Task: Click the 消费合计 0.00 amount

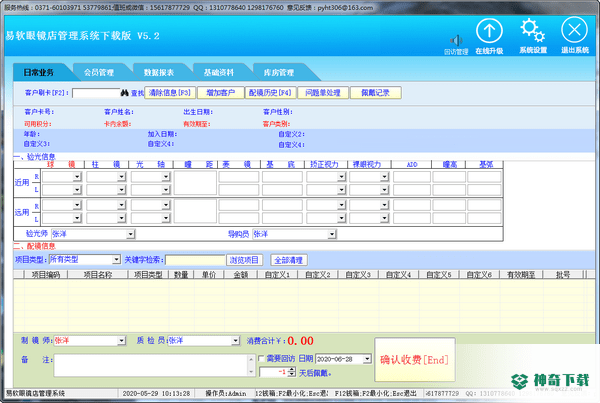Action: (x=300, y=341)
